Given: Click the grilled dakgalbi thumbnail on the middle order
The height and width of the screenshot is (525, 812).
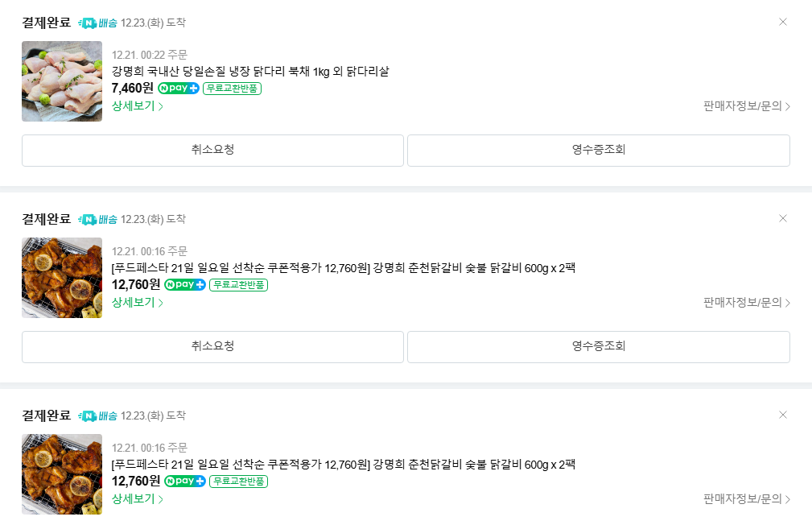Looking at the screenshot, I should [62, 277].
